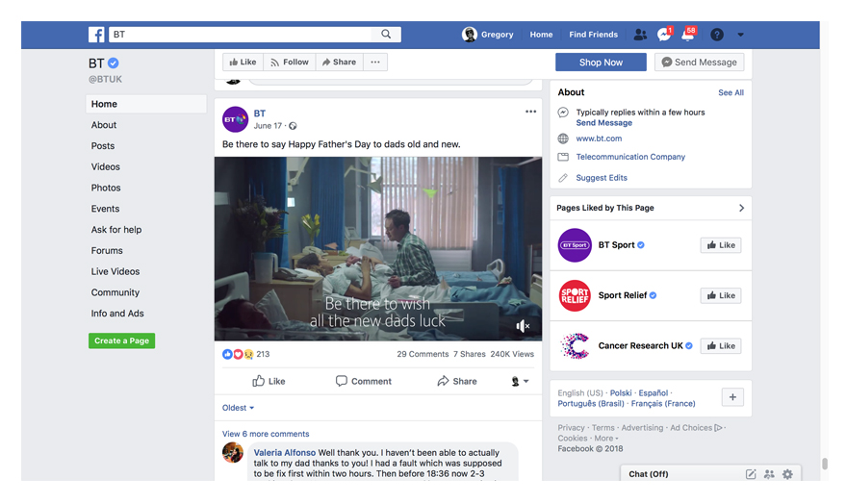Click the Facebook logo icon
846x504 pixels.
96,35
